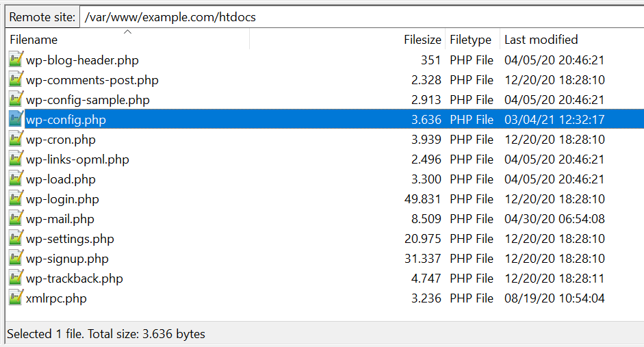Click the wp-cron.php file icon
Screen dimensions: 644x347
(16, 139)
